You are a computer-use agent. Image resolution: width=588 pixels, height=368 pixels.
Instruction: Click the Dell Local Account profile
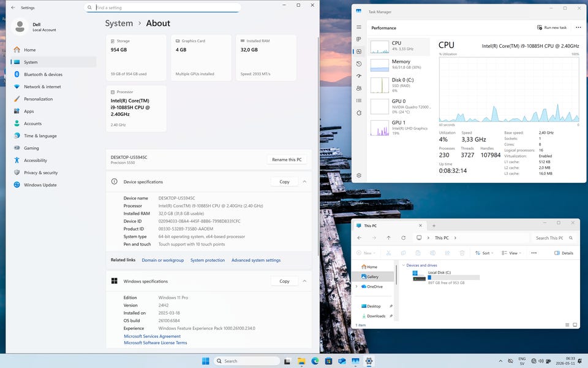pos(34,26)
